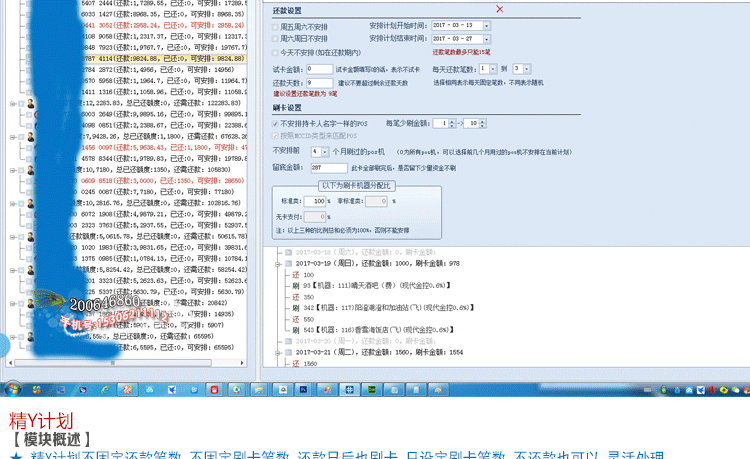Click the 刷 icon for 晴天酒吧 entry

294,286
